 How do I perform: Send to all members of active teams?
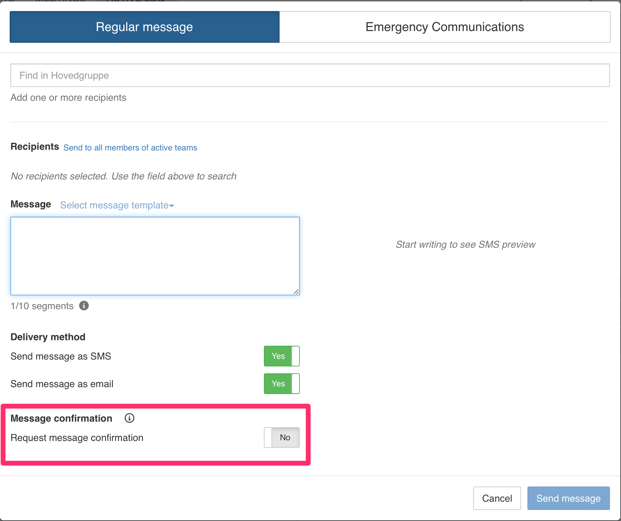[x=130, y=148]
